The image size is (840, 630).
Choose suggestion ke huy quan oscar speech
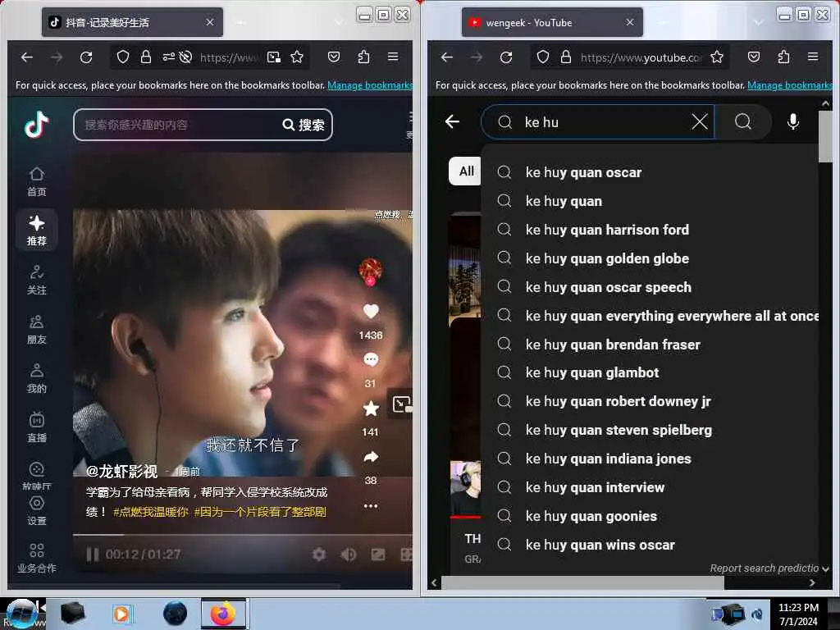click(x=650, y=288)
